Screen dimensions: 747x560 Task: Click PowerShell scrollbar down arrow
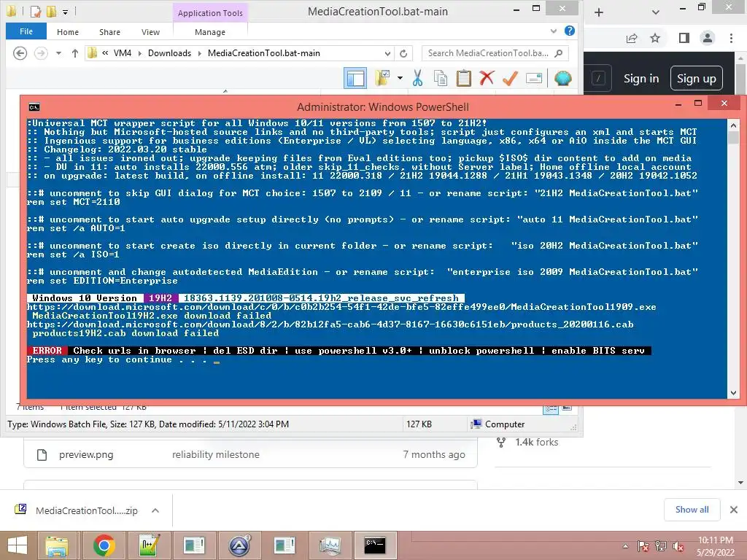click(x=733, y=393)
